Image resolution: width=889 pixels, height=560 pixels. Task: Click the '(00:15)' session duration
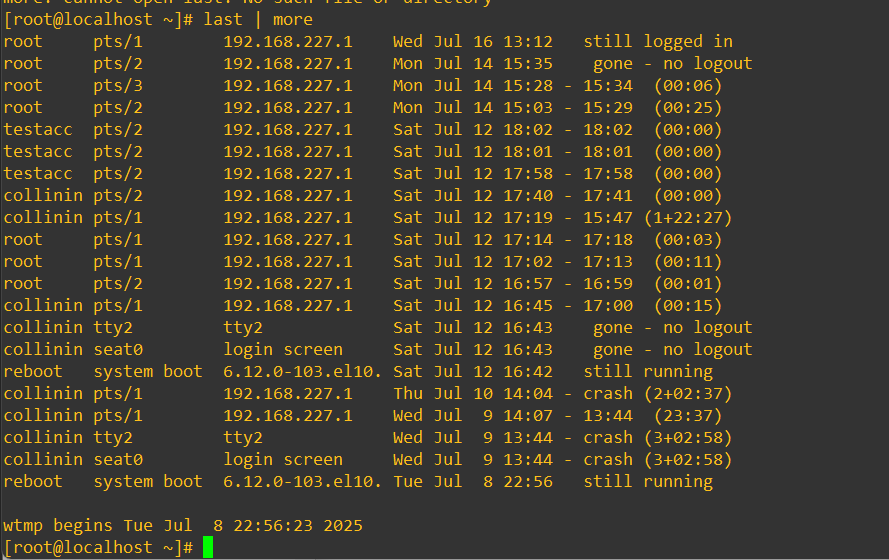pyautogui.click(x=688, y=305)
